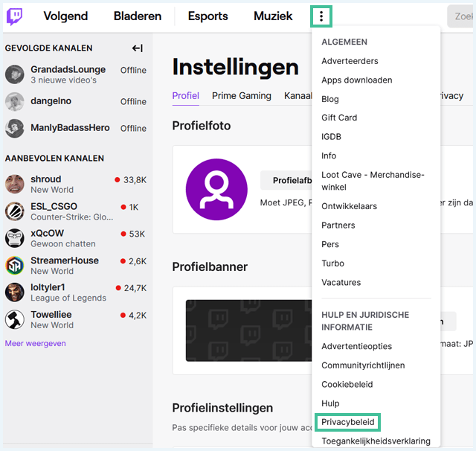Switch to the Prime Gaming tab
This screenshot has width=476, height=451.
tap(241, 96)
